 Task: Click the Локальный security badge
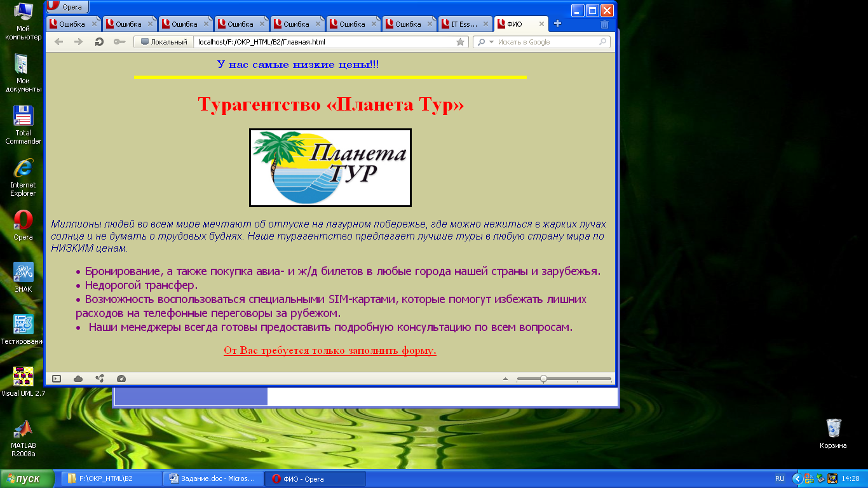click(x=164, y=42)
